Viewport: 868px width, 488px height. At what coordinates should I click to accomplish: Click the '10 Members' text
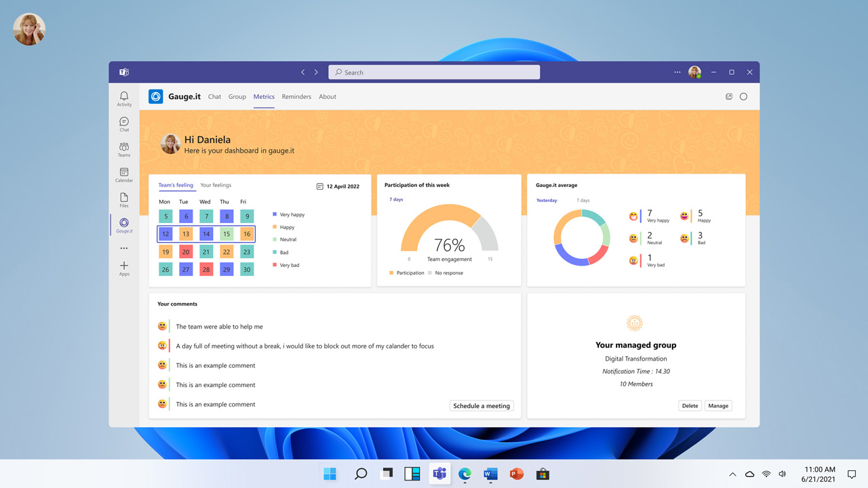tap(636, 384)
